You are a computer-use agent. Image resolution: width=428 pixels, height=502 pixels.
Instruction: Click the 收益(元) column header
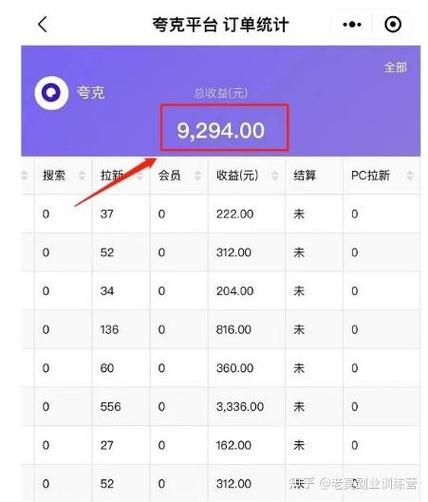237,175
